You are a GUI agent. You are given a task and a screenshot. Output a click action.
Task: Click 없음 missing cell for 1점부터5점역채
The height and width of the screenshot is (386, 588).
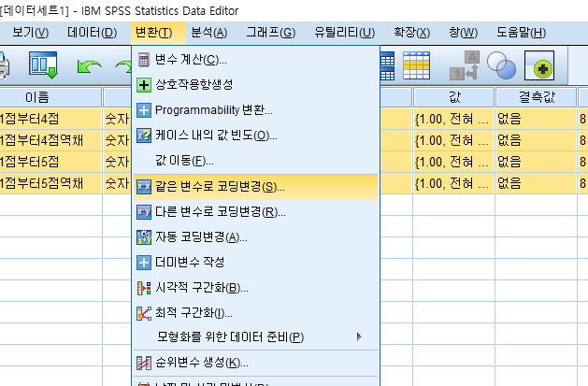tap(536, 183)
